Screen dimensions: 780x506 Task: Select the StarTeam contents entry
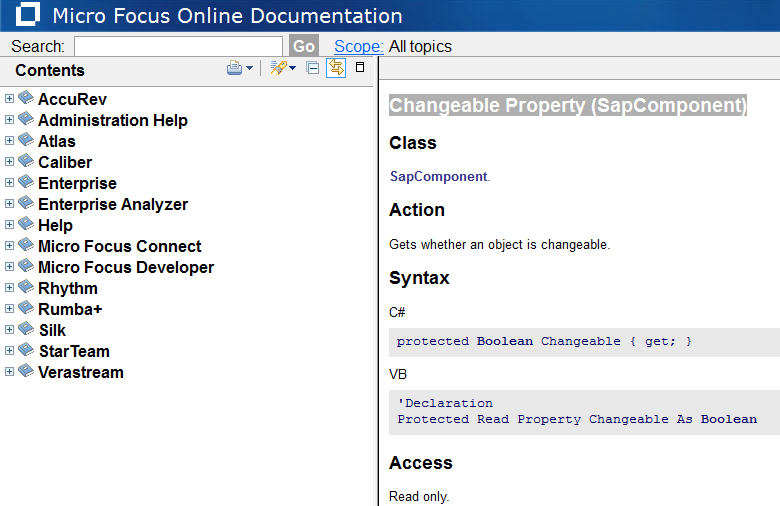(74, 351)
